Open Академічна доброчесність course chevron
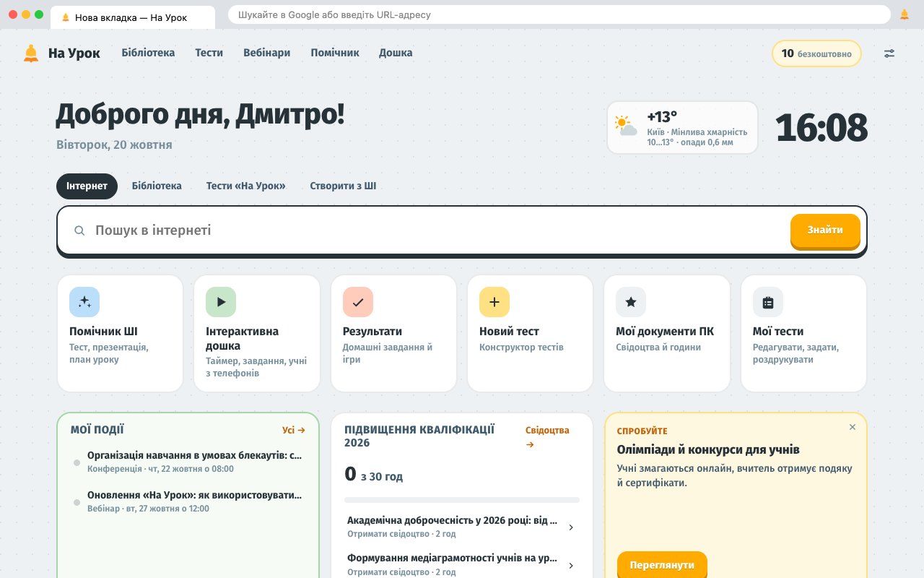The image size is (924, 578). tap(571, 527)
